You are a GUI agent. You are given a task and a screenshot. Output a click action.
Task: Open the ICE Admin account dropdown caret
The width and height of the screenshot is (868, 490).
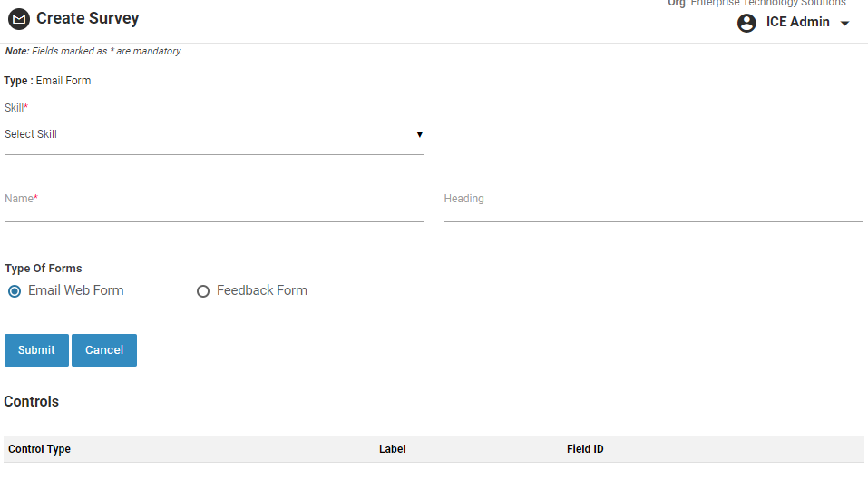(844, 24)
